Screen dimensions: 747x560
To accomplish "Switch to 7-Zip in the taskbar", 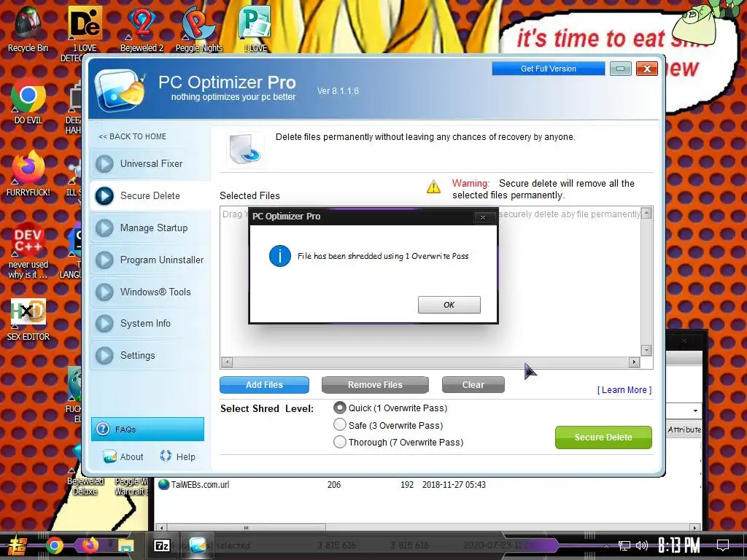I will coord(162,545).
